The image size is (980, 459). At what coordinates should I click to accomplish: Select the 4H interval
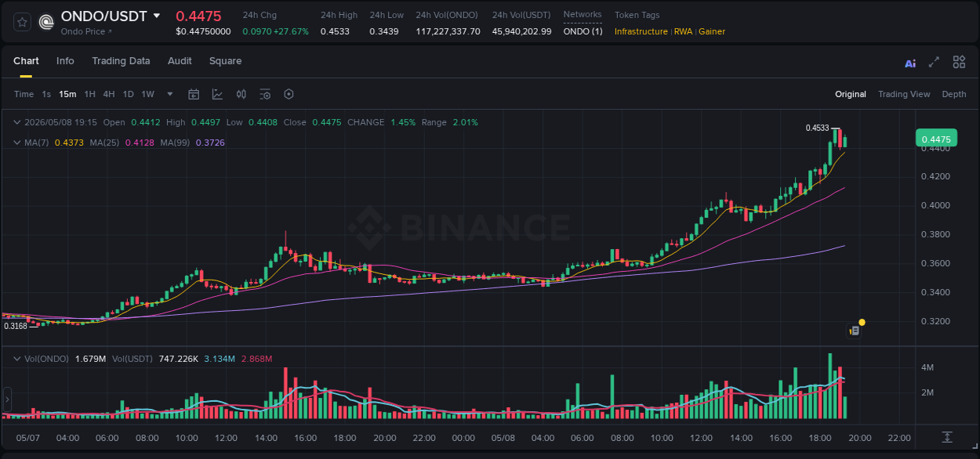[109, 94]
